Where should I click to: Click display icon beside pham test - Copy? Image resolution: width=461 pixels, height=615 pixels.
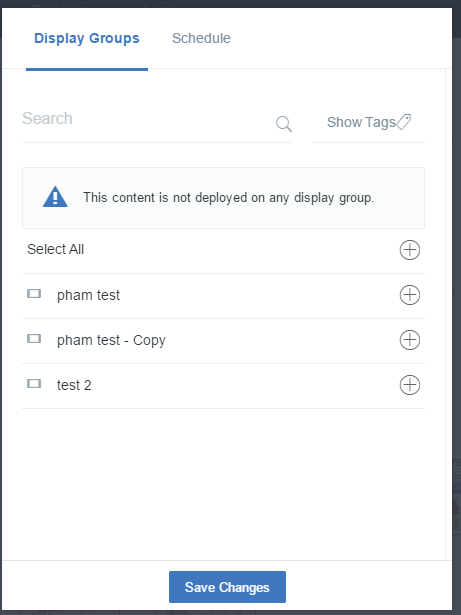34,338
